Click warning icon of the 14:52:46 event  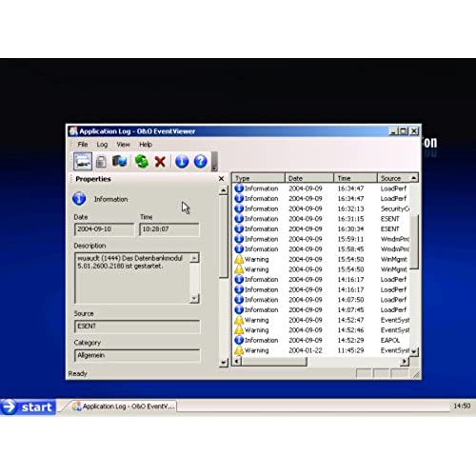click(x=239, y=330)
